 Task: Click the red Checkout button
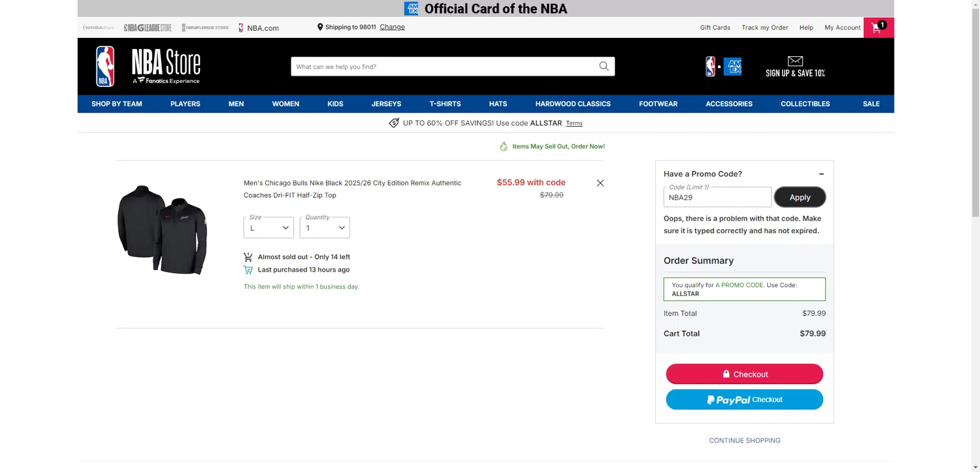744,374
